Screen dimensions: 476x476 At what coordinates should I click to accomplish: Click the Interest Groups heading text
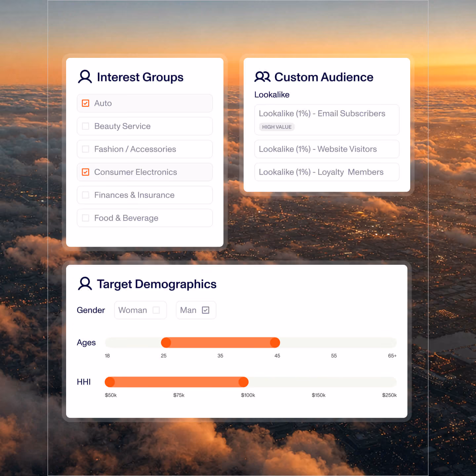coord(140,77)
